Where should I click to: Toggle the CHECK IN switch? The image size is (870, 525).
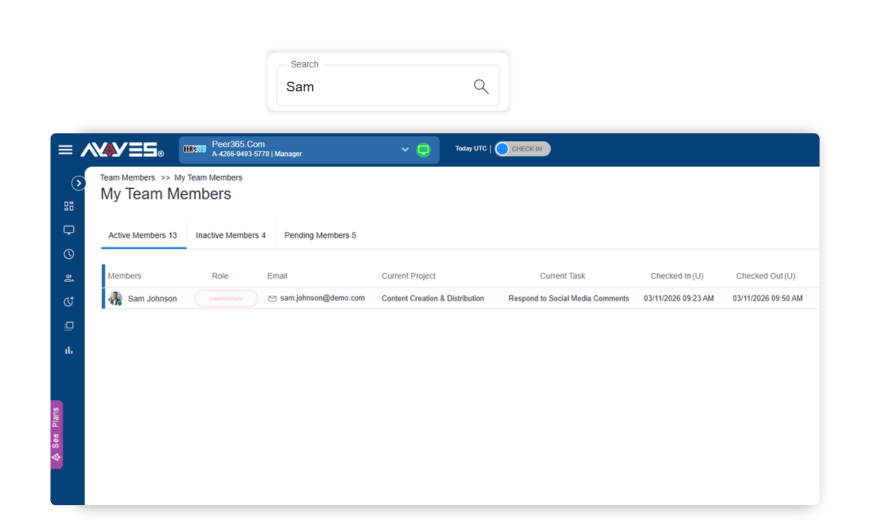point(522,149)
